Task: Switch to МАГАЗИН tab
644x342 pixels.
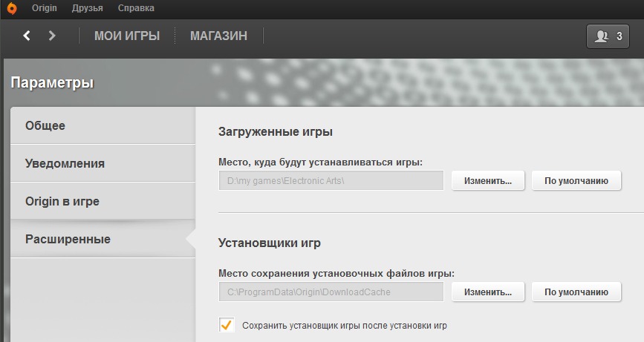Action: coord(218,36)
